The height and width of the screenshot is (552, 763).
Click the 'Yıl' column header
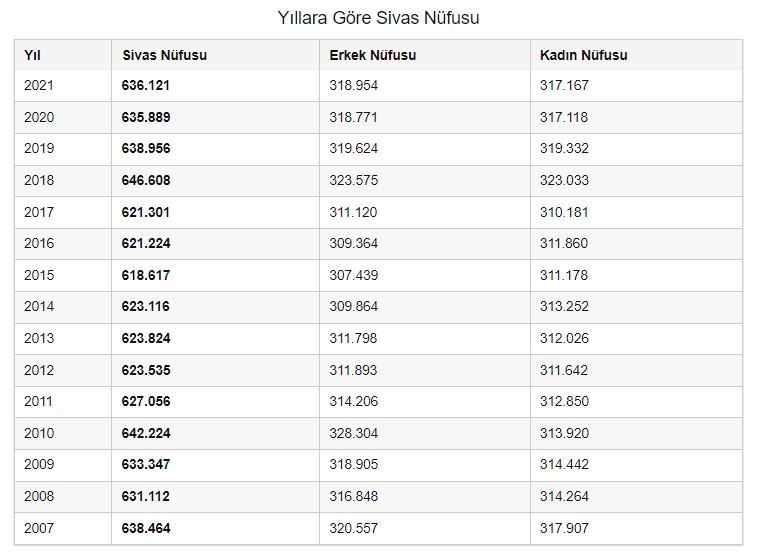pos(33,55)
